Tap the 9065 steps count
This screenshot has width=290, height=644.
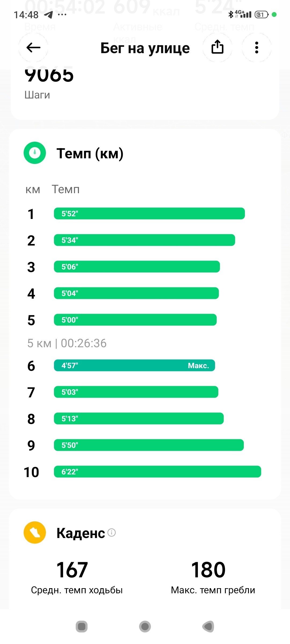(49, 75)
